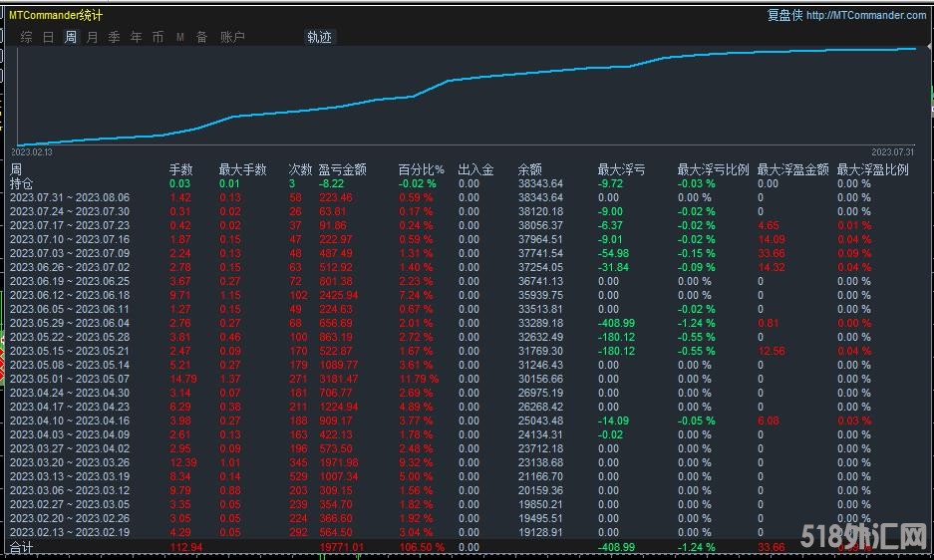Select the 币 currency tab
This screenshot has width=934, height=560.
coord(157,37)
